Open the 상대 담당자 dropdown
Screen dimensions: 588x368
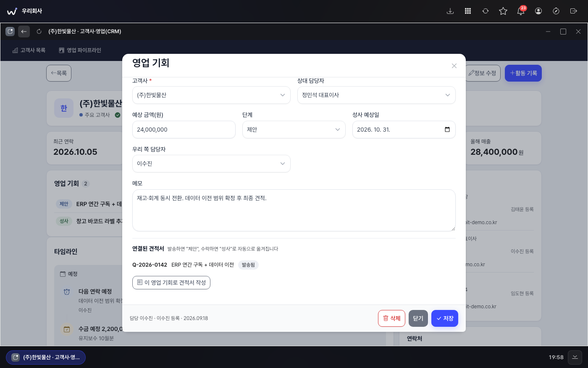pyautogui.click(x=376, y=95)
